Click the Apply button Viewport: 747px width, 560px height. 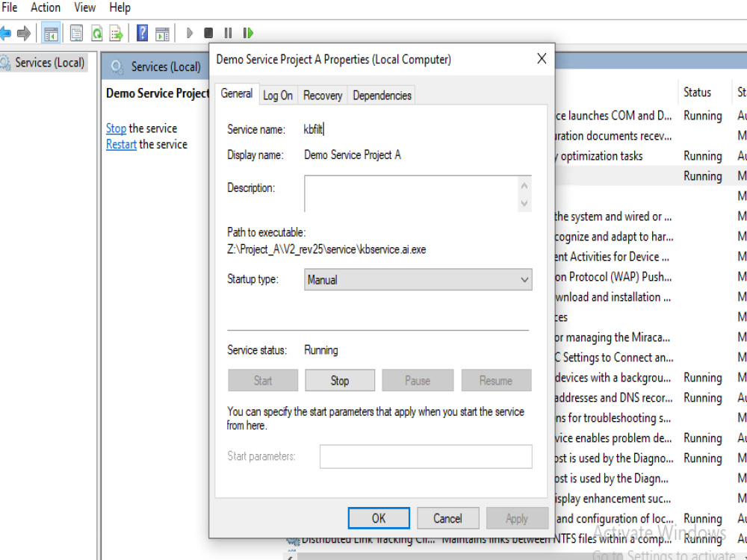point(517,518)
